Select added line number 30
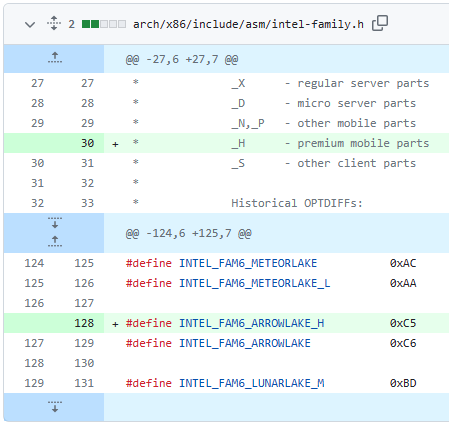This screenshot has width=449, height=428. point(87,143)
